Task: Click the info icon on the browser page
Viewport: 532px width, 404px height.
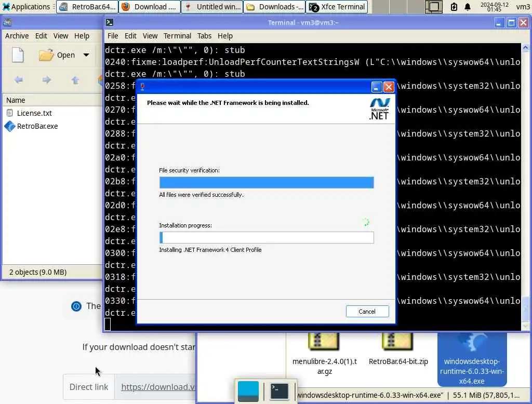Action: tap(76, 306)
